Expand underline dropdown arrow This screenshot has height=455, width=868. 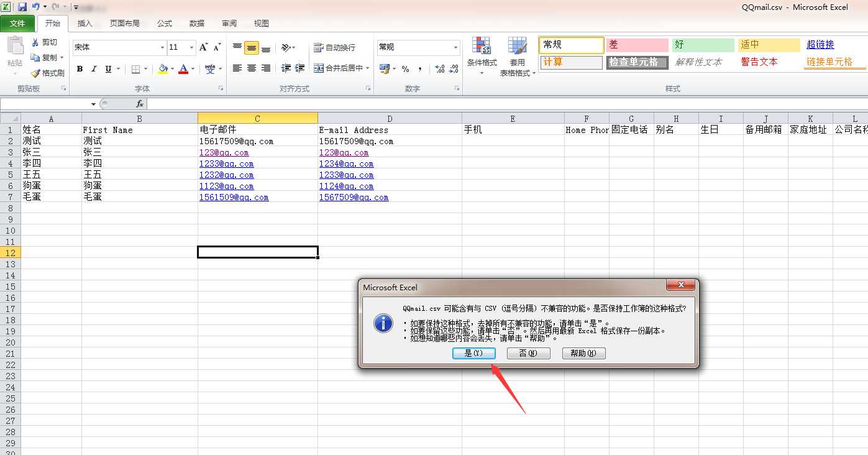pyautogui.click(x=118, y=69)
